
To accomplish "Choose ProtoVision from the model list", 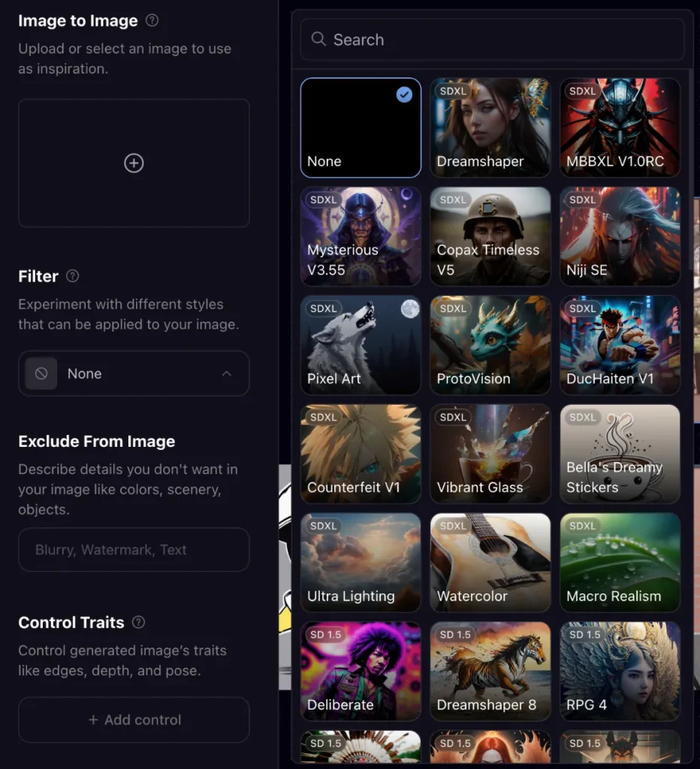I will click(490, 345).
